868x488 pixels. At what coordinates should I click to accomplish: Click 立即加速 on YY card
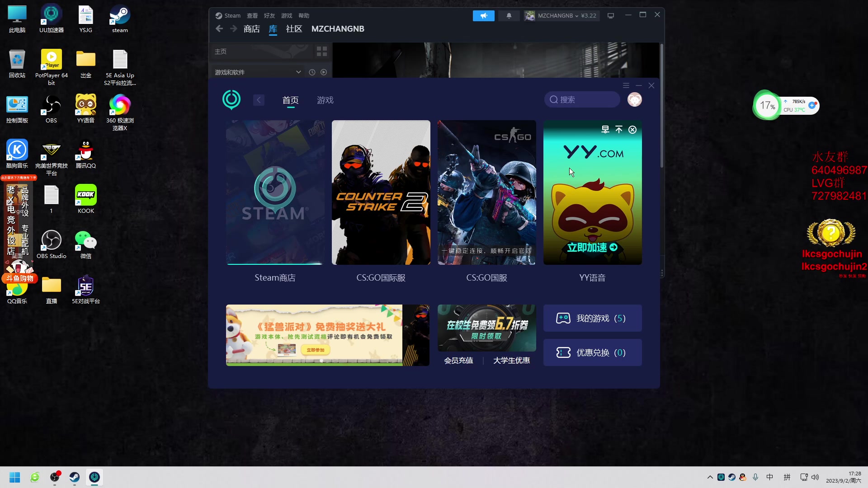pos(592,248)
